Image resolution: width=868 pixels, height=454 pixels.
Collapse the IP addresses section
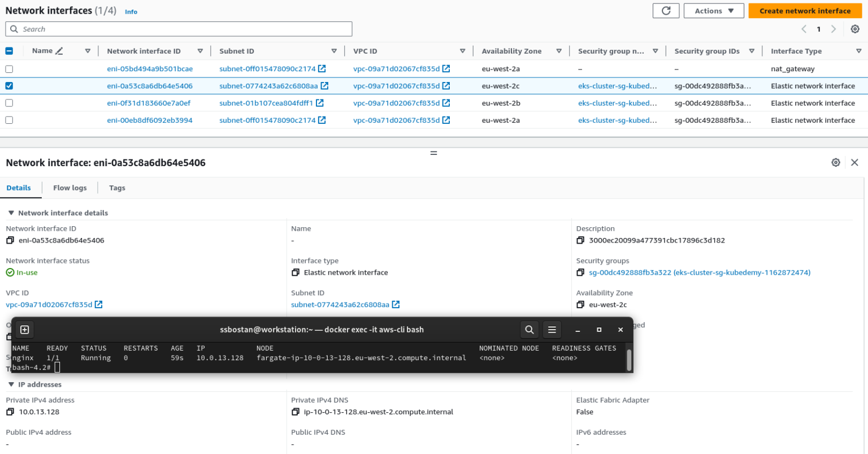coord(11,384)
